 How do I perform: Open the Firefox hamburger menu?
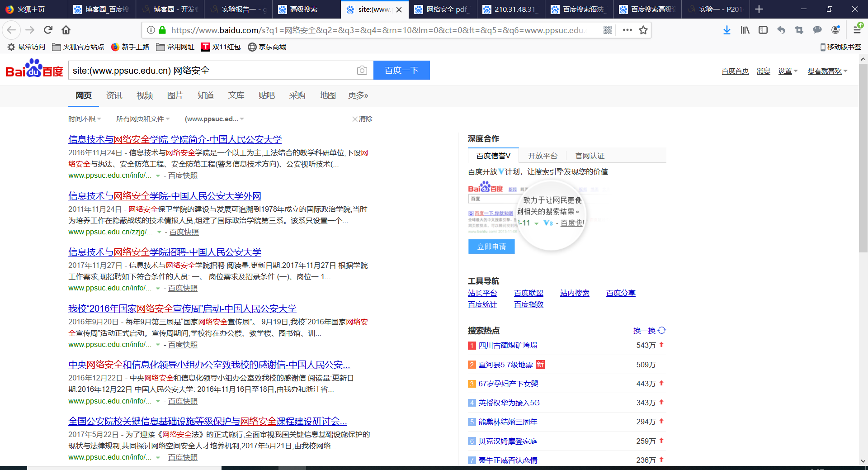pyautogui.click(x=857, y=30)
